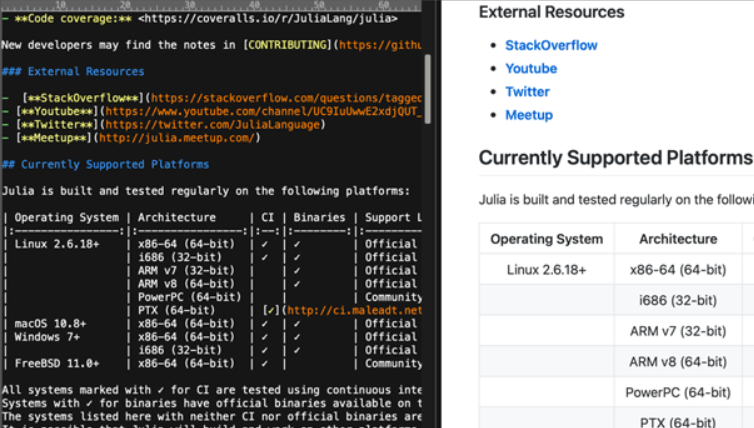Open the Meetup link in preview
The image size is (754, 428).
pyautogui.click(x=529, y=115)
